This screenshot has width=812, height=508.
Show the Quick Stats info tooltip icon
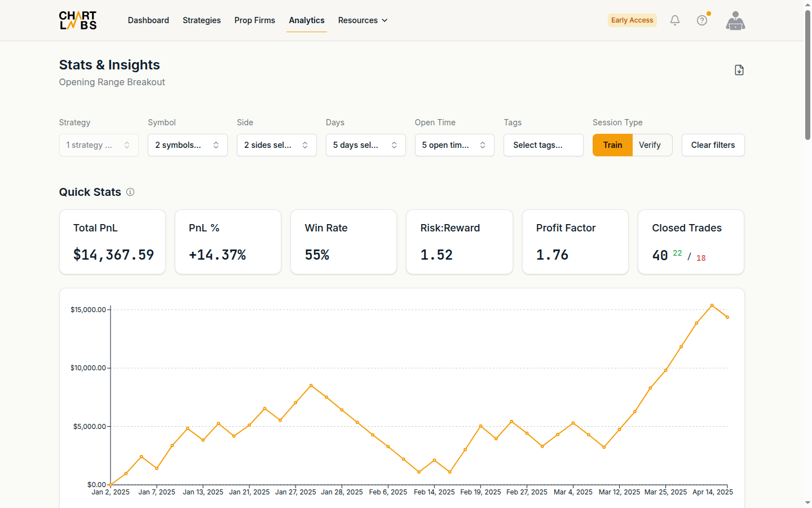click(130, 192)
